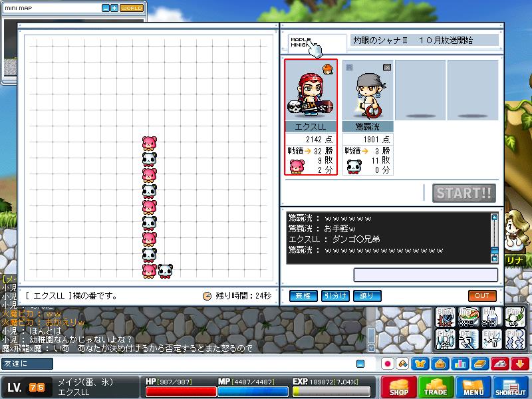
Task: Open the skill book icon
Action: (480, 364)
